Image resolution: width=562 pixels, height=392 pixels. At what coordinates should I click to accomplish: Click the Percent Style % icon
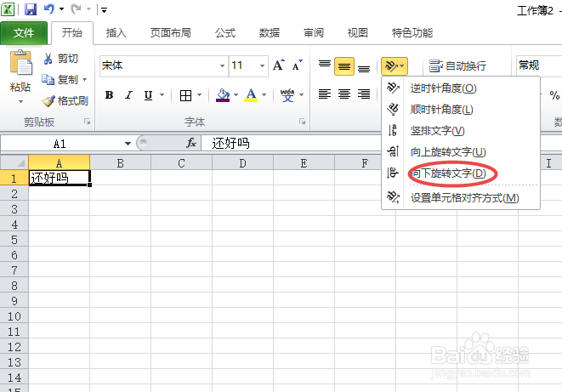554,95
